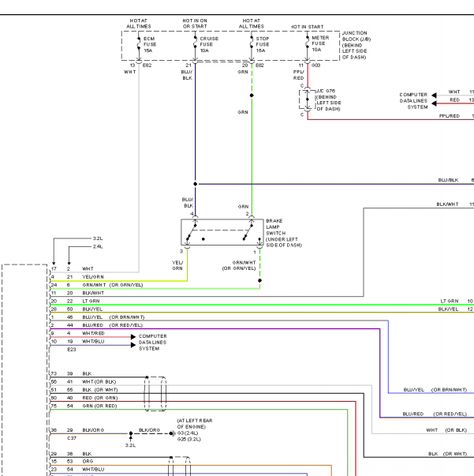The width and height of the screenshot is (474, 476).
Task: Click the WHT (OR BLK) row at pins 56/41
Action: click(84, 381)
